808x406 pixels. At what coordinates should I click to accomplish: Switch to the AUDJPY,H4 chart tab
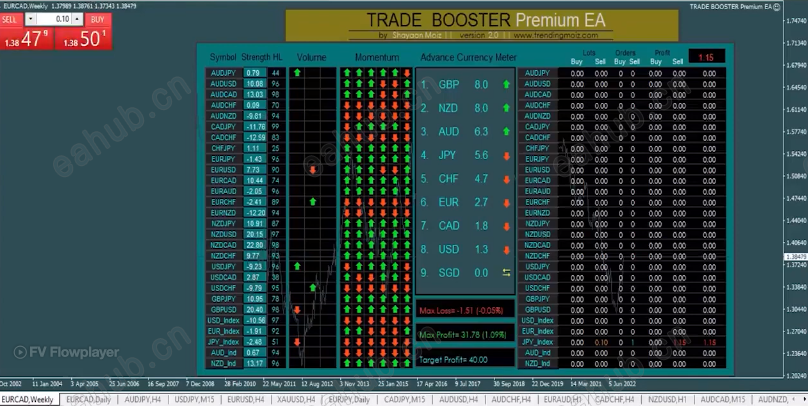143,399
